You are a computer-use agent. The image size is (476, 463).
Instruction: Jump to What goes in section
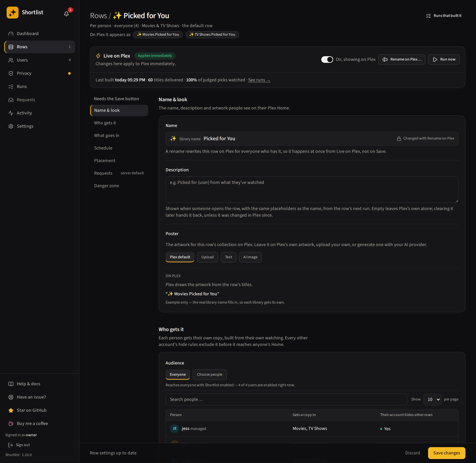[x=119, y=135]
